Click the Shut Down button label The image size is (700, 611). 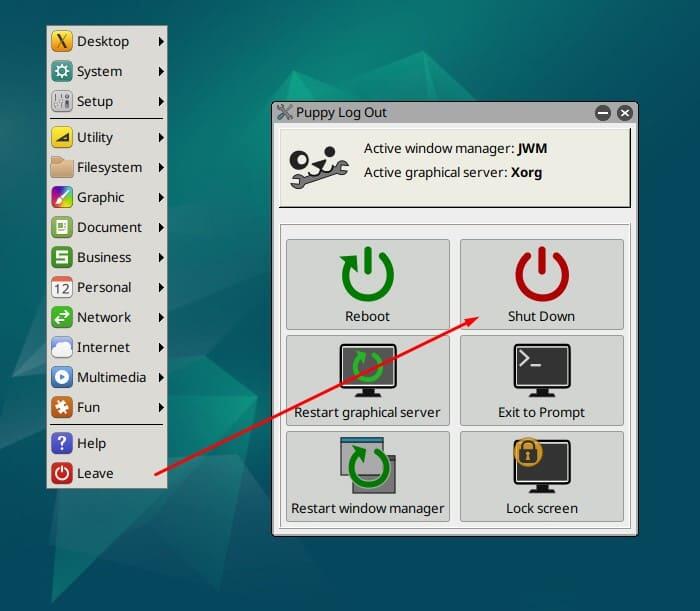(542, 316)
